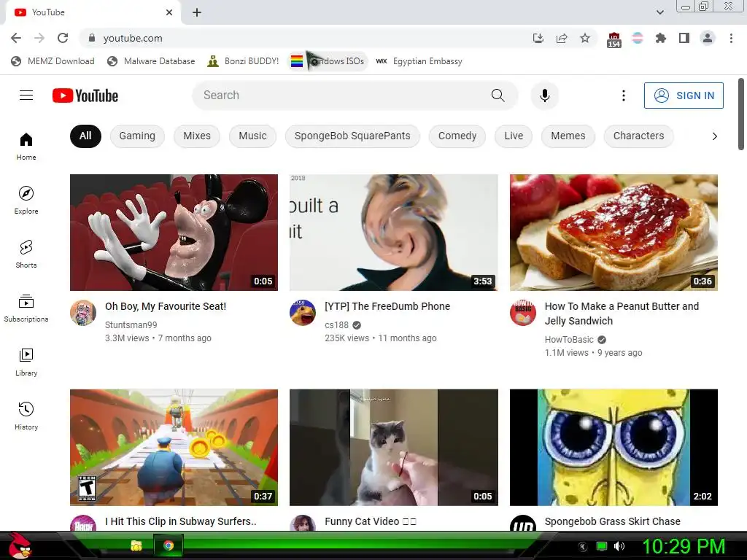Open Malware Database bookmark

(x=152, y=61)
